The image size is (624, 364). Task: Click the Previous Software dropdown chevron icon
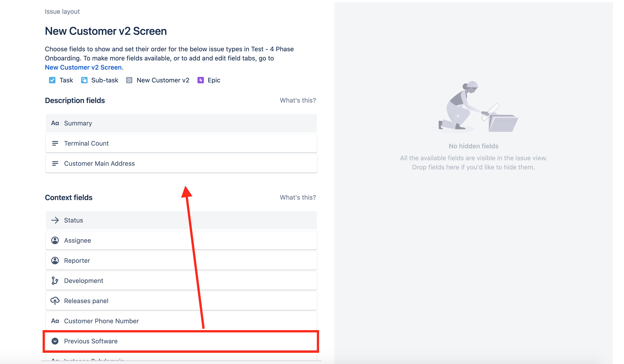coord(55,341)
